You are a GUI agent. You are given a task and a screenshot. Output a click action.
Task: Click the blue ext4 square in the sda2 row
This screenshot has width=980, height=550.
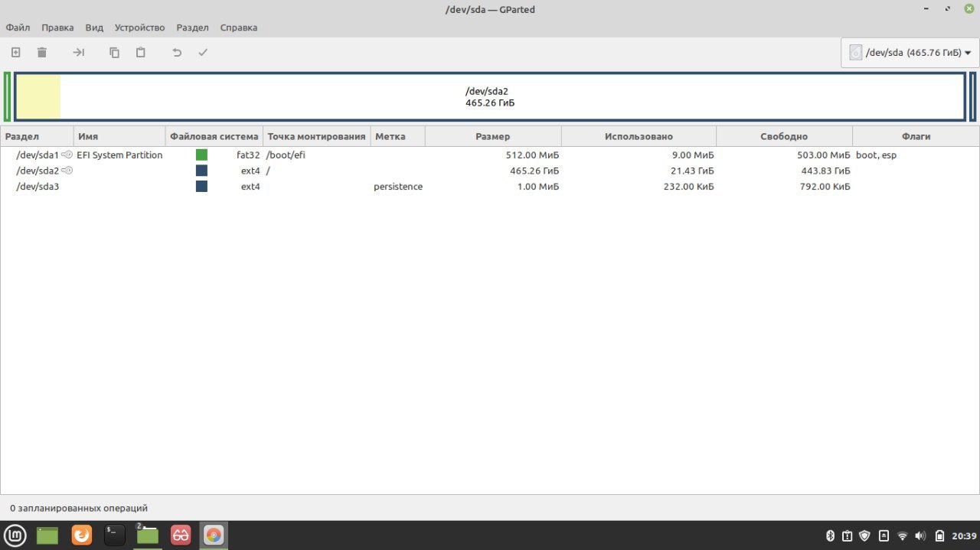[x=201, y=171]
